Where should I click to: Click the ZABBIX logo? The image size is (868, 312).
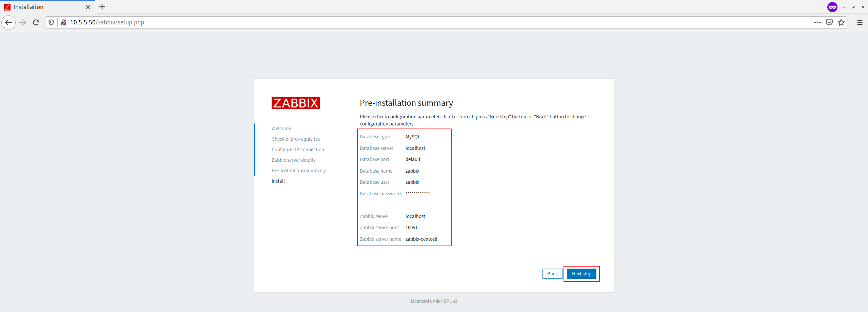click(x=296, y=103)
